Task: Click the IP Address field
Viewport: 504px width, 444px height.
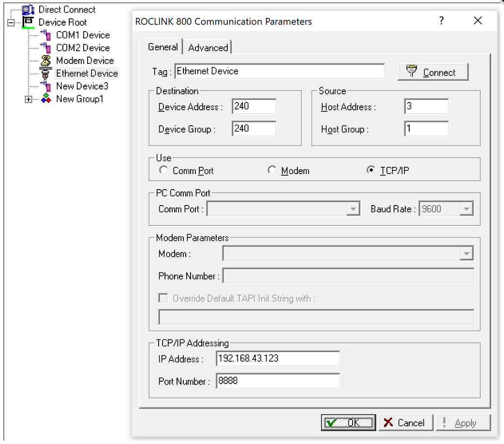Action: (278, 358)
